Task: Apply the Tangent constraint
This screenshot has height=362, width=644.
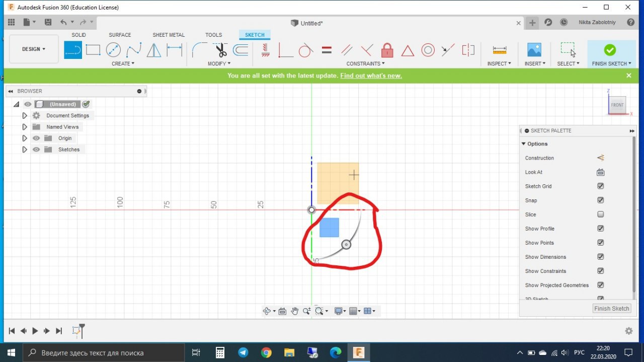Action: coord(305,50)
